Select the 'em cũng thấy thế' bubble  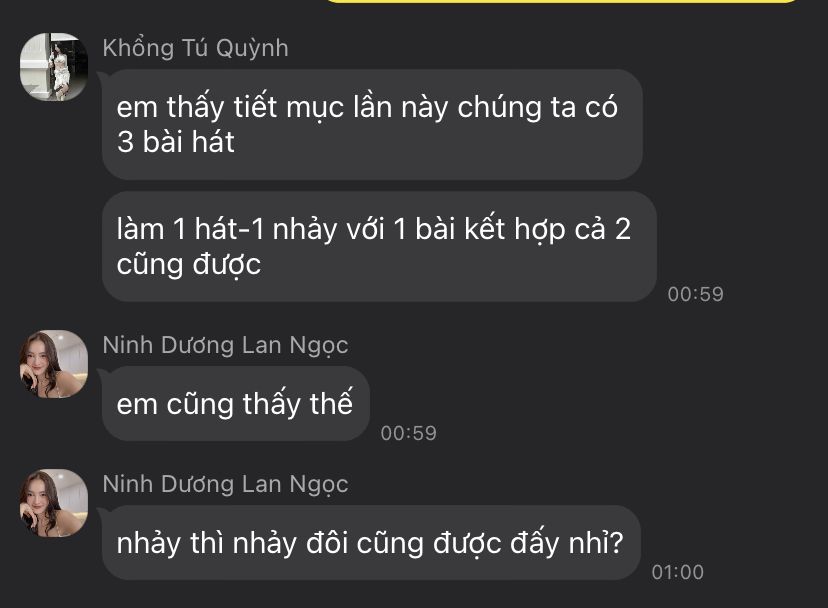point(236,404)
